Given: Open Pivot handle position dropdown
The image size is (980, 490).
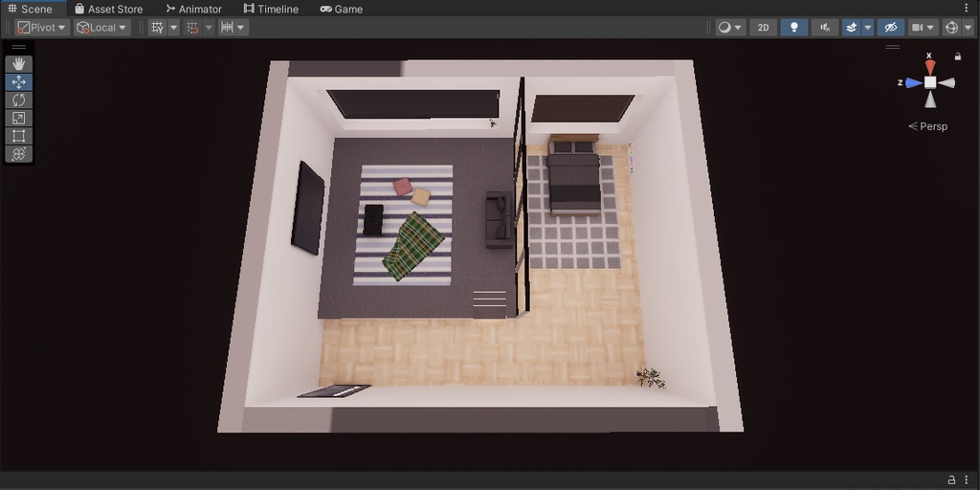Looking at the screenshot, I should pos(42,28).
